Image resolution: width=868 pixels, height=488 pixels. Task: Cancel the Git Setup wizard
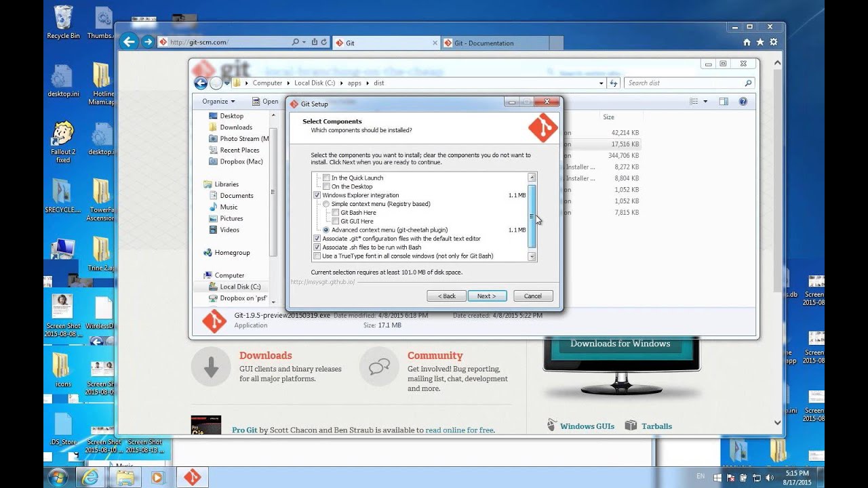tap(533, 296)
